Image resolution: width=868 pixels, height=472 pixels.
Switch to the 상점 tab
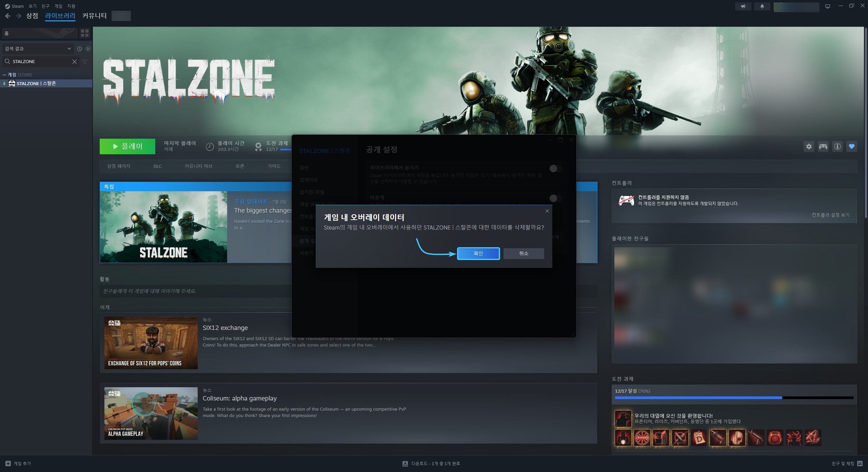click(x=32, y=16)
